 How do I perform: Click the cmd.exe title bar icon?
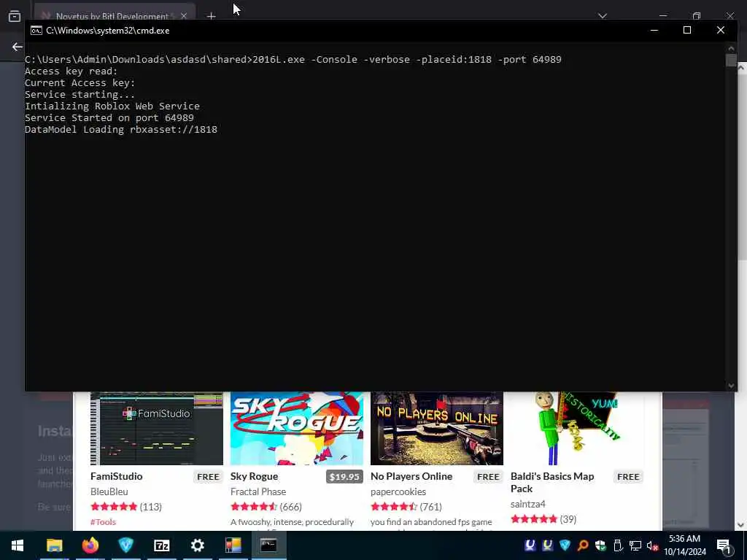[36, 31]
